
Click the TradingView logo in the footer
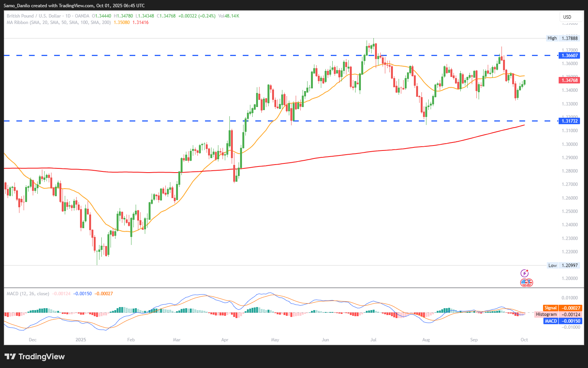(35, 357)
